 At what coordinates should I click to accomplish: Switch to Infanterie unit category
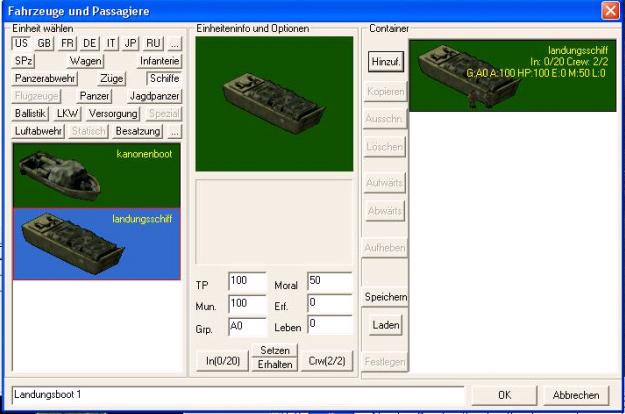[x=159, y=61]
